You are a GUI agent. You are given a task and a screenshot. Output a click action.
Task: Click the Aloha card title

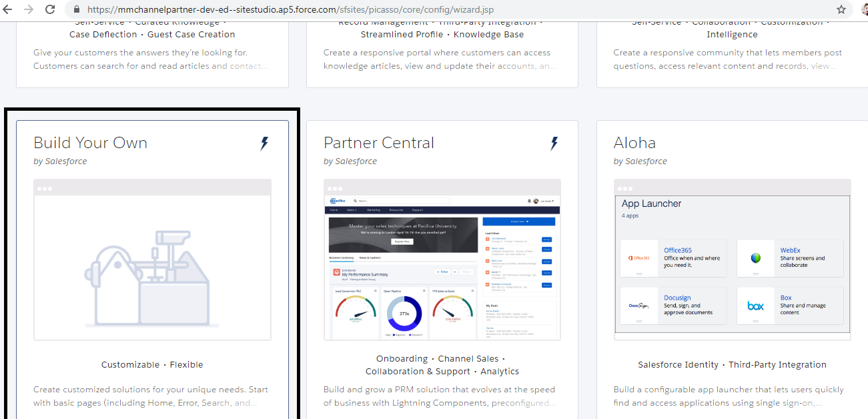point(634,143)
